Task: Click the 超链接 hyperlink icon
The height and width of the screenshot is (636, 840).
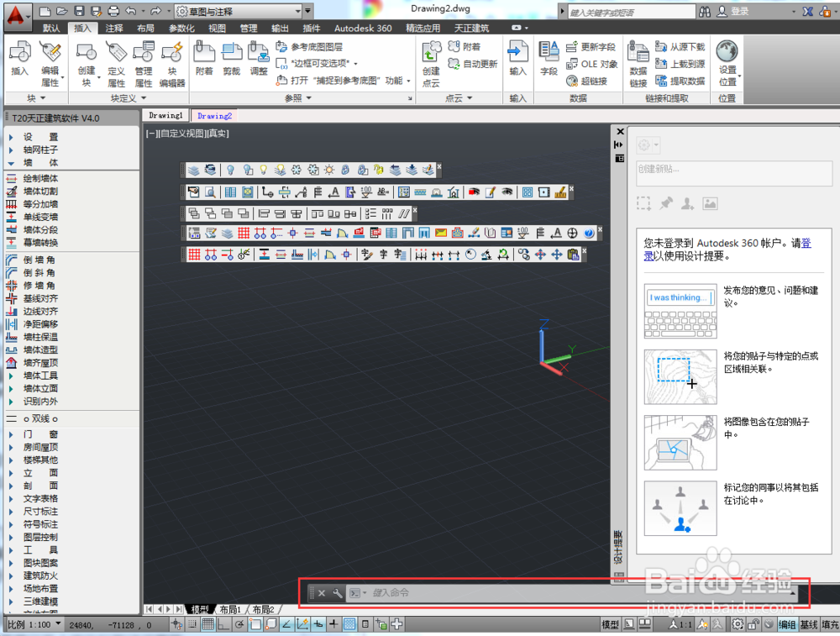Action: [586, 81]
